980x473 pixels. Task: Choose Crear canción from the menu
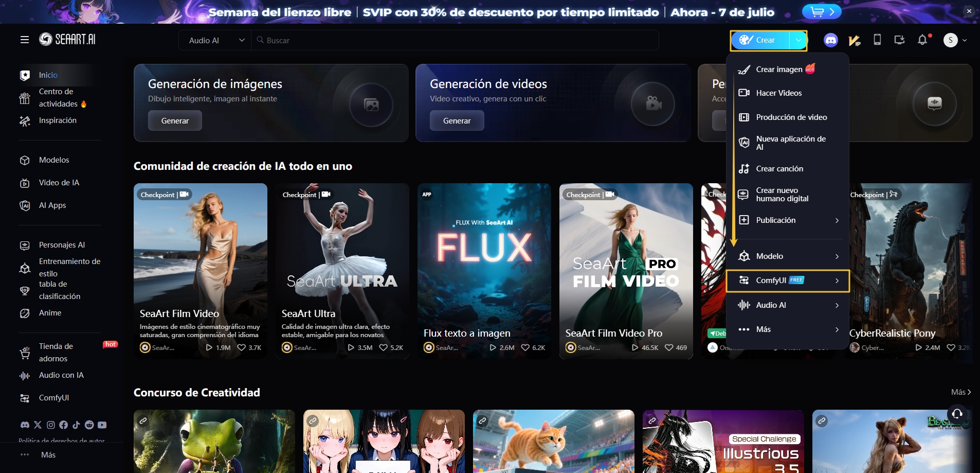click(x=779, y=169)
